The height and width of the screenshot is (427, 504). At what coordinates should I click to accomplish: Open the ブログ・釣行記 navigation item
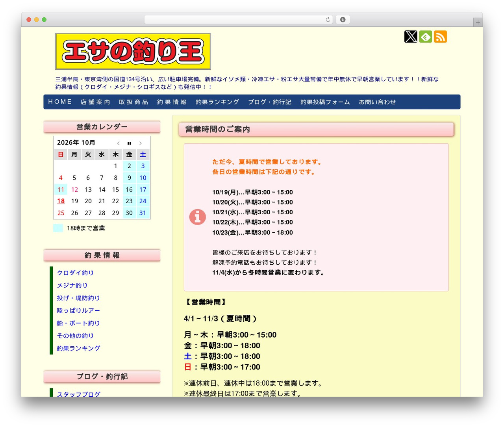pyautogui.click(x=270, y=102)
